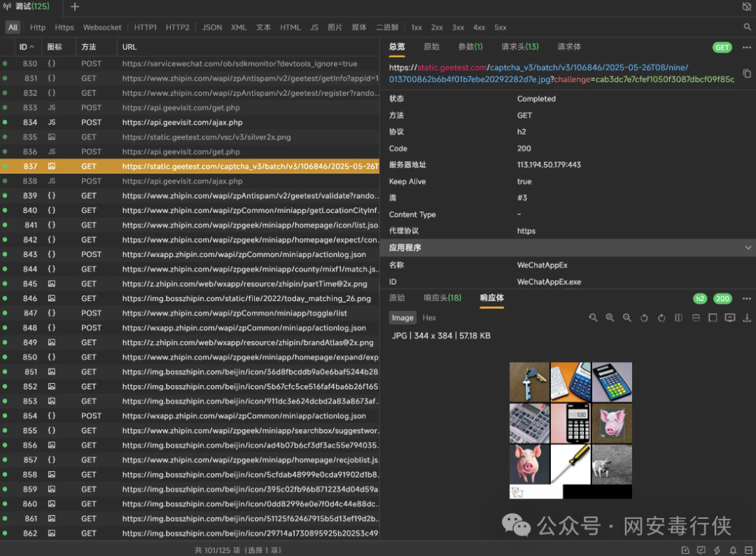Image resolution: width=756 pixels, height=556 pixels.
Task: Add a new tab with the plus icon
Action: 75,7
